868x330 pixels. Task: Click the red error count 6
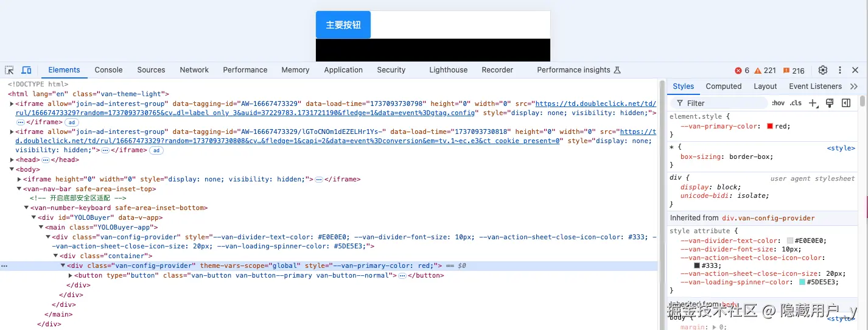(x=742, y=70)
